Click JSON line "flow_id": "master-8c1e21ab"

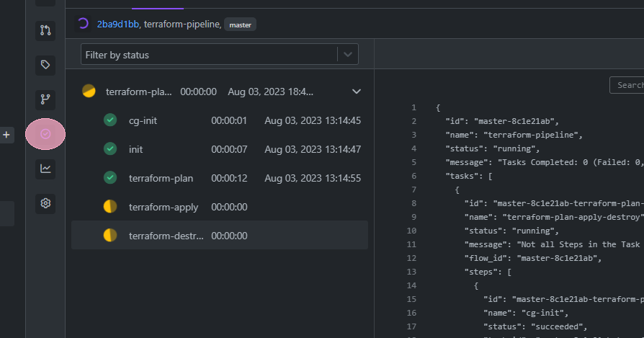point(532,258)
